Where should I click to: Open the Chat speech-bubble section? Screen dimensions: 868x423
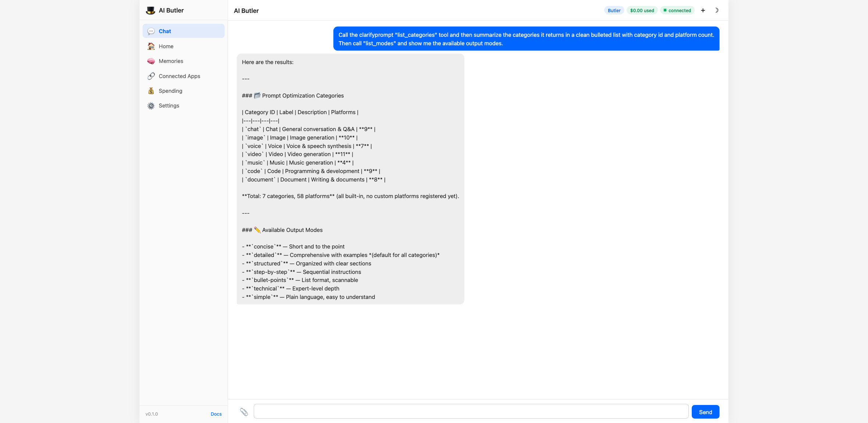click(x=151, y=31)
